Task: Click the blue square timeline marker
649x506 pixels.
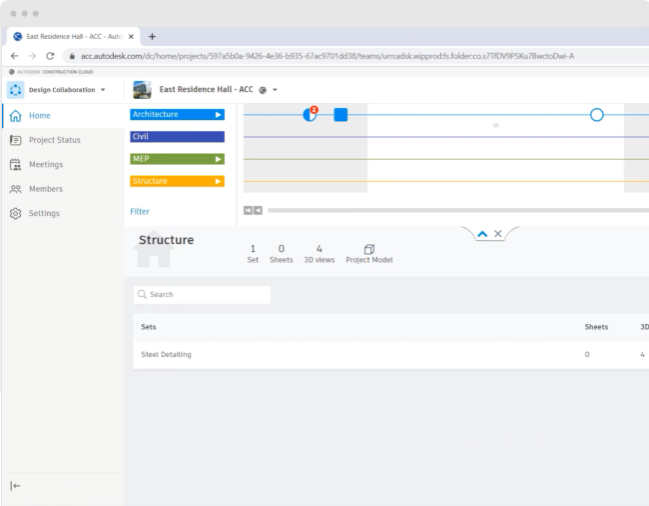Action: [x=341, y=115]
